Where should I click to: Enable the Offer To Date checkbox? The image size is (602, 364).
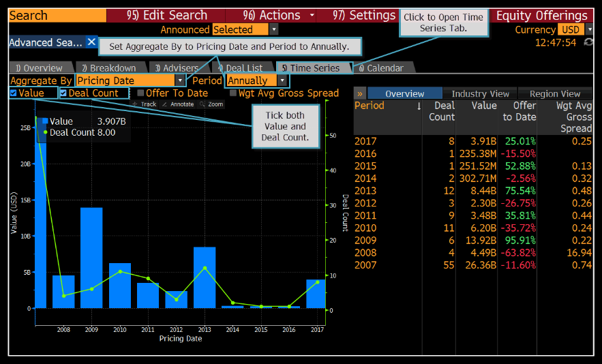(140, 93)
